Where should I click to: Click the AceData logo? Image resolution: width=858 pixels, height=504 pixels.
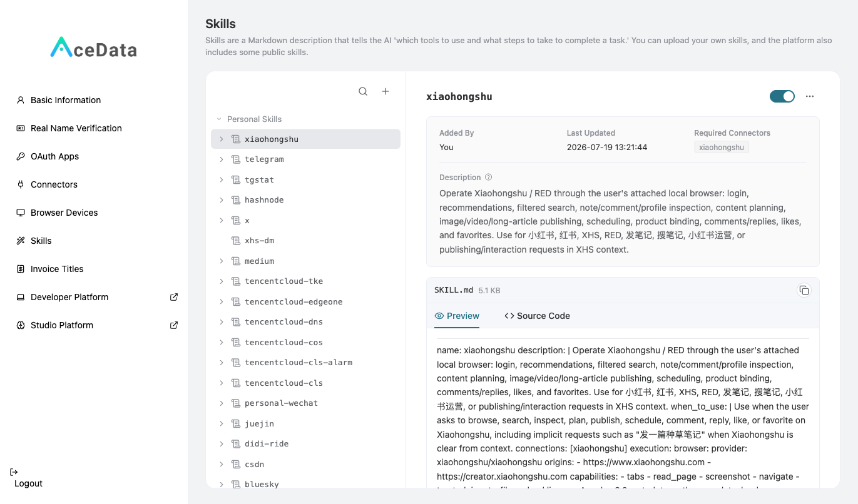(x=94, y=48)
